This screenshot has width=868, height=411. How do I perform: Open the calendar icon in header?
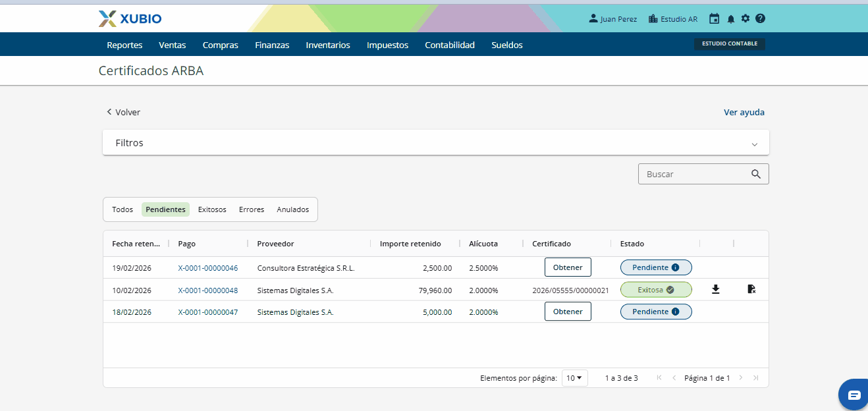(x=714, y=19)
